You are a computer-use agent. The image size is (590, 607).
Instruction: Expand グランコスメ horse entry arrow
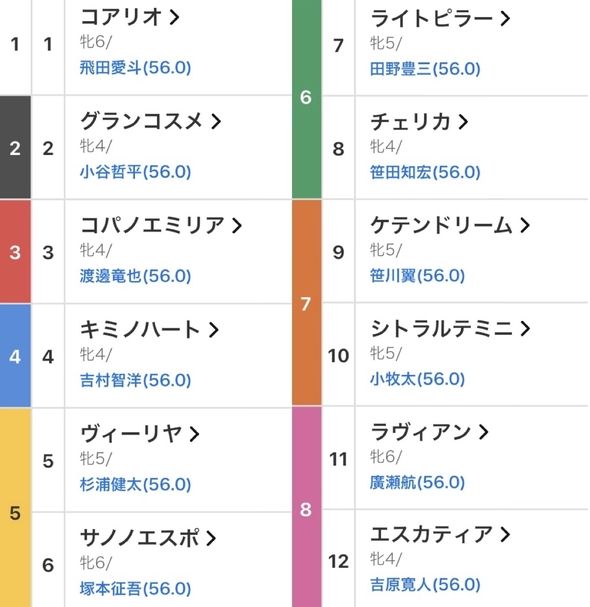pyautogui.click(x=216, y=121)
